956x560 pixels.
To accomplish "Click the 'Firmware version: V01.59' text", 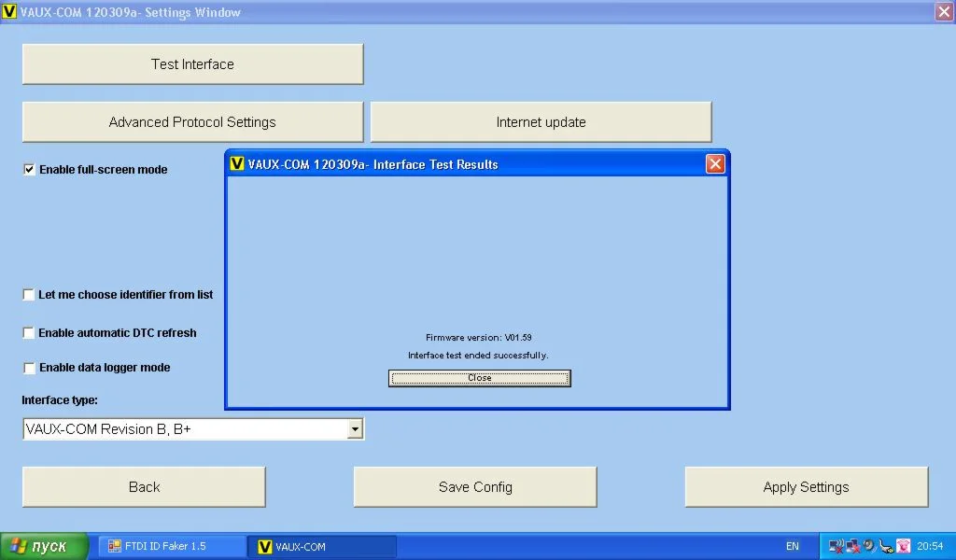I will (479, 337).
